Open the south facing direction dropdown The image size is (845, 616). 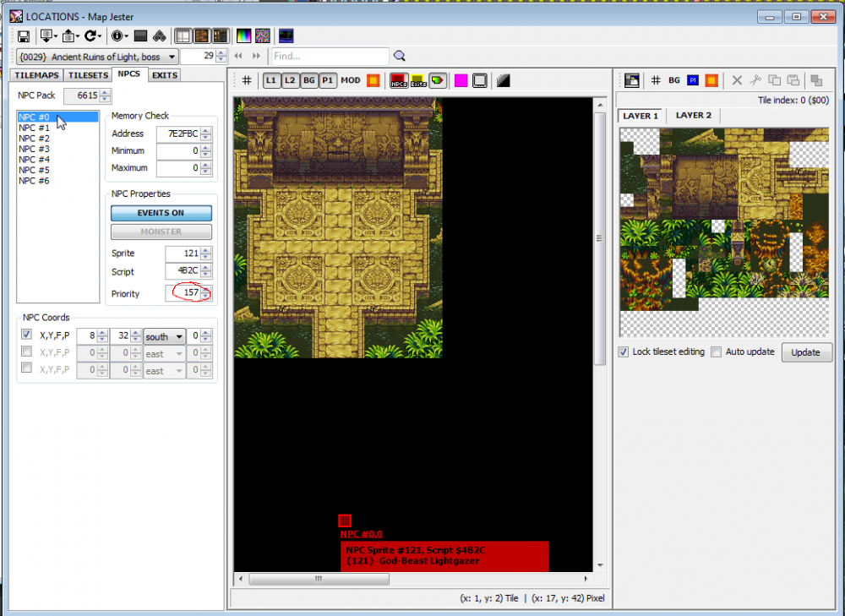pyautogui.click(x=164, y=336)
